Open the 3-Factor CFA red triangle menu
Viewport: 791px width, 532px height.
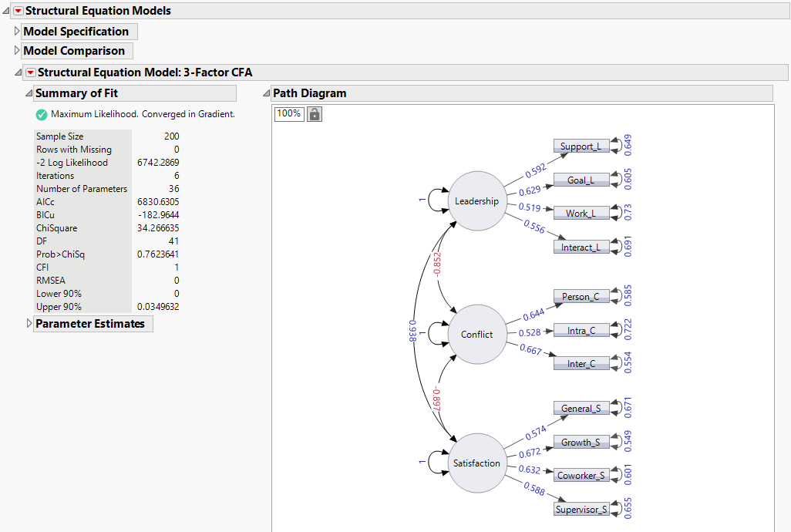pos(30,71)
